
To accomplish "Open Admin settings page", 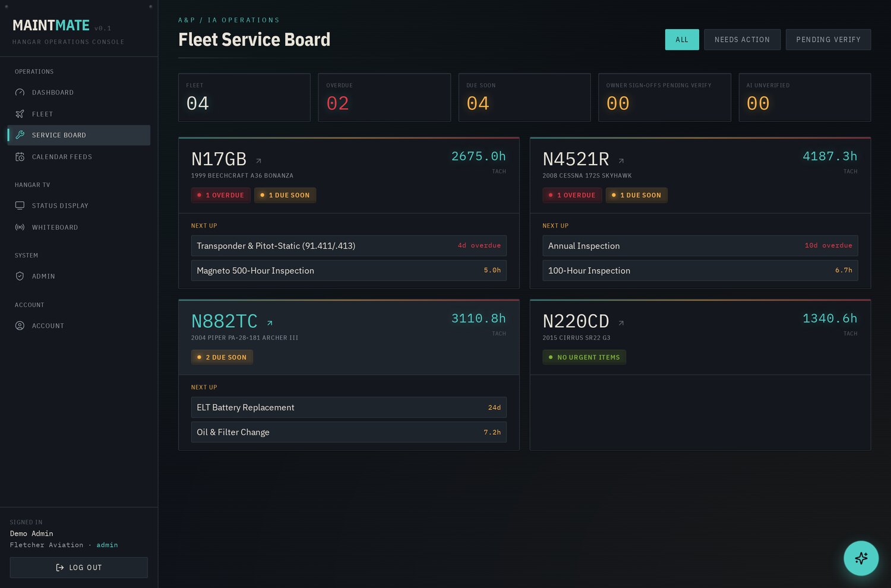I will [78, 276].
